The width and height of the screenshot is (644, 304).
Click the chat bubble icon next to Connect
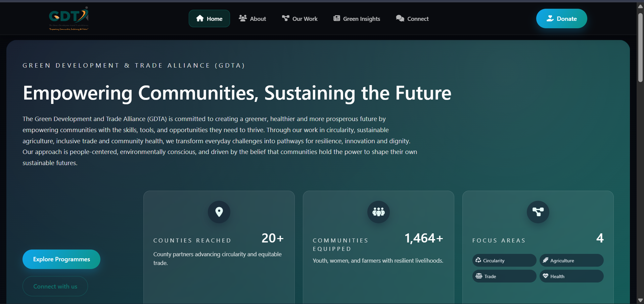pos(400,18)
